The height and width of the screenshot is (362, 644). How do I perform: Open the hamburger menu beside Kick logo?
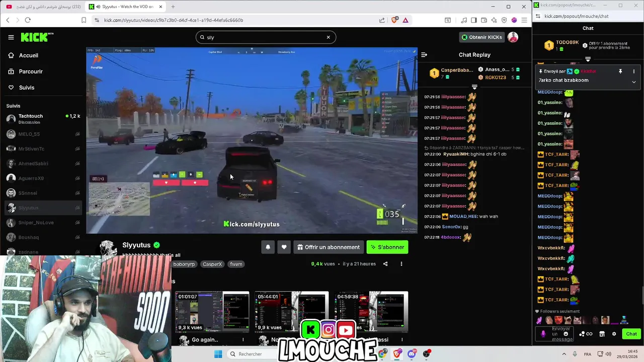tap(11, 37)
